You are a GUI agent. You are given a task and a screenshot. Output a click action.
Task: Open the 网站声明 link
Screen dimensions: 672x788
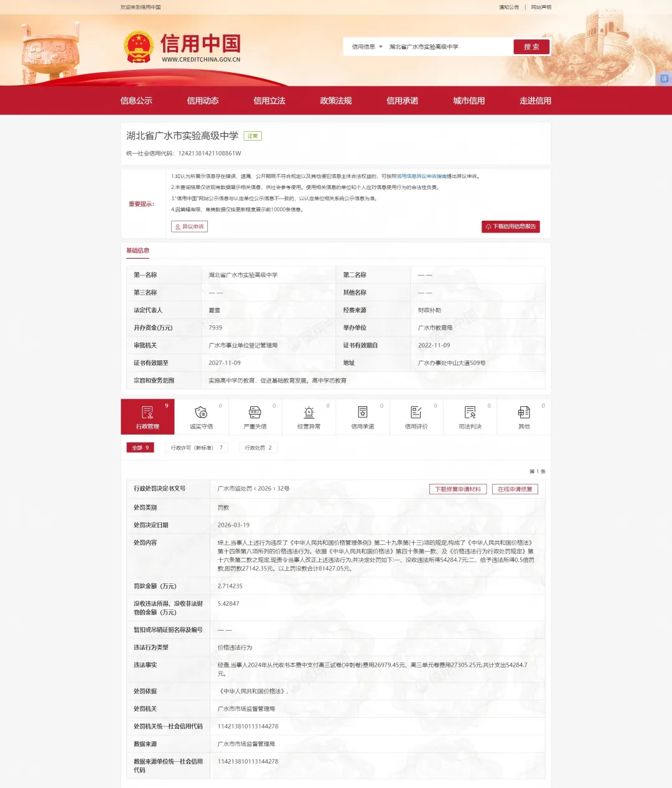coord(541,7)
